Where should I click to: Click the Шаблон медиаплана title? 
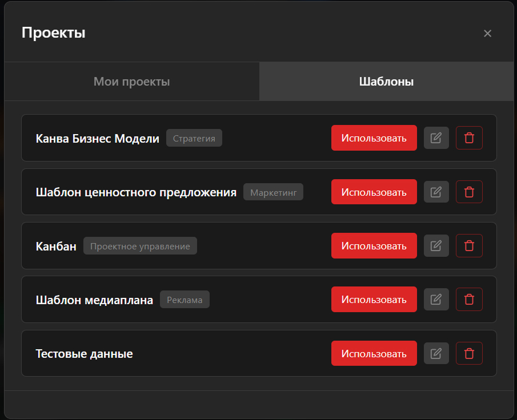coord(94,300)
